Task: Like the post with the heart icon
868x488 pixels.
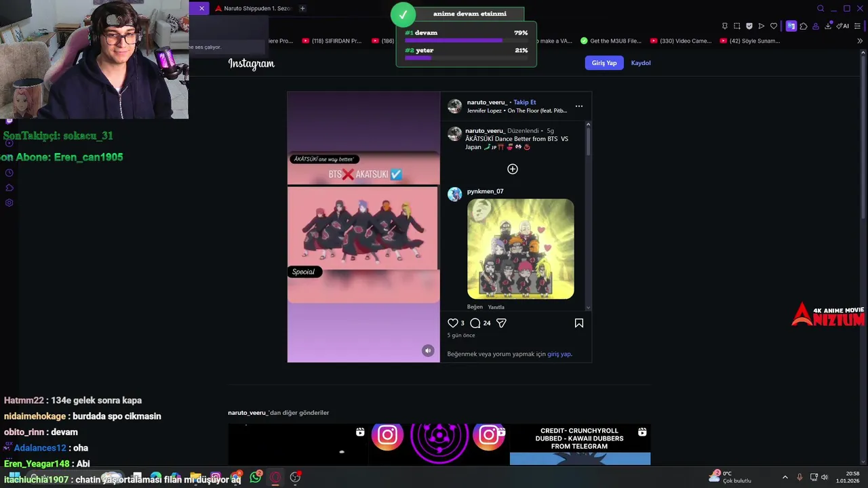Action: click(453, 323)
